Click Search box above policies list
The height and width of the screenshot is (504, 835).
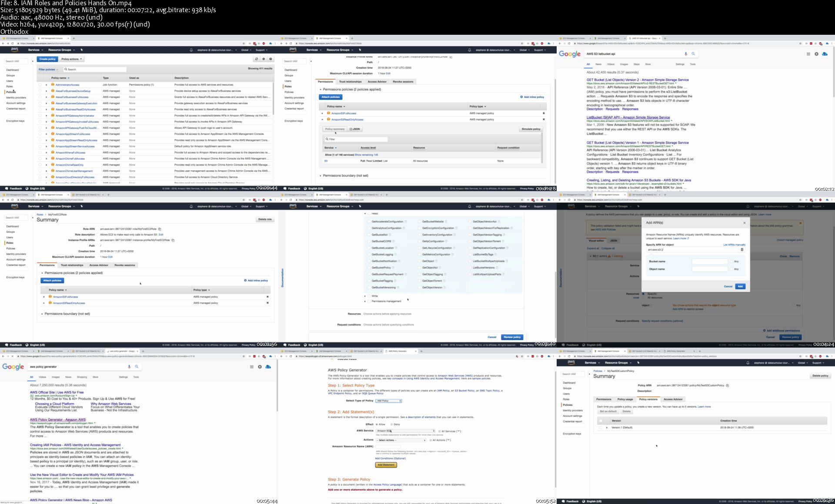(95, 70)
